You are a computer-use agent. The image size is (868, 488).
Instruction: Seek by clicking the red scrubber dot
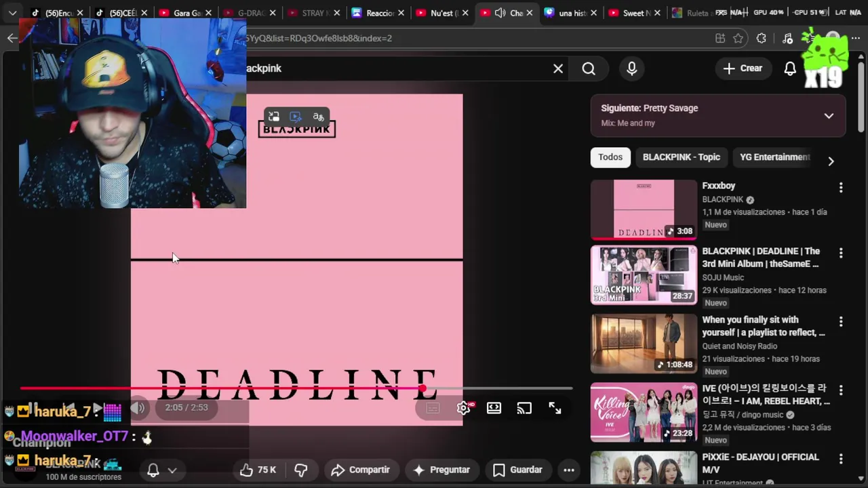pyautogui.click(x=422, y=388)
